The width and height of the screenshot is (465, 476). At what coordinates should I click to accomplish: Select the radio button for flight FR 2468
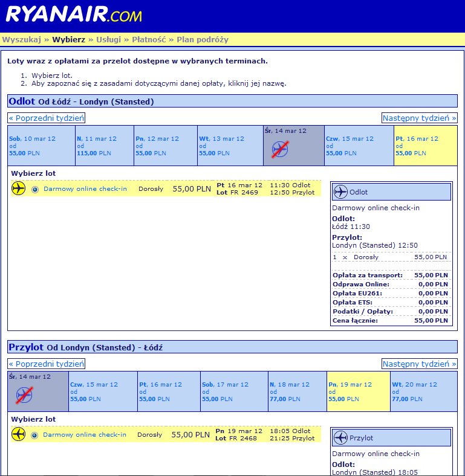[x=34, y=436]
